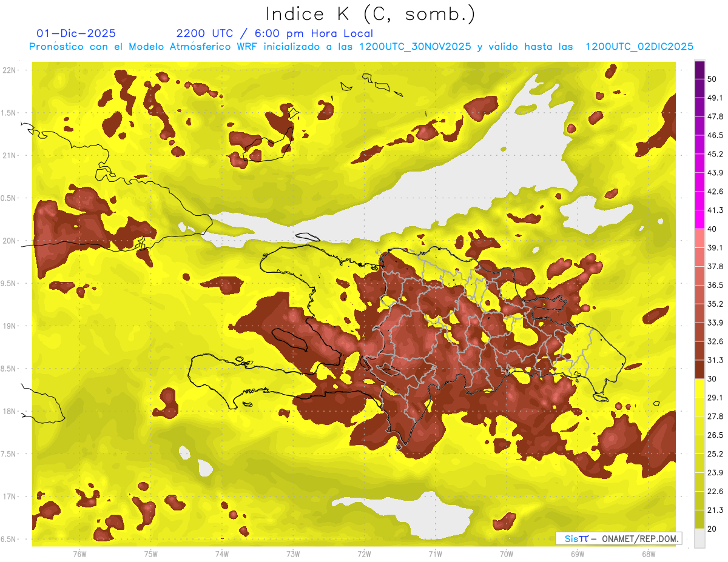Click legend value '20'
This screenshot has height=562, width=728.
712,529
